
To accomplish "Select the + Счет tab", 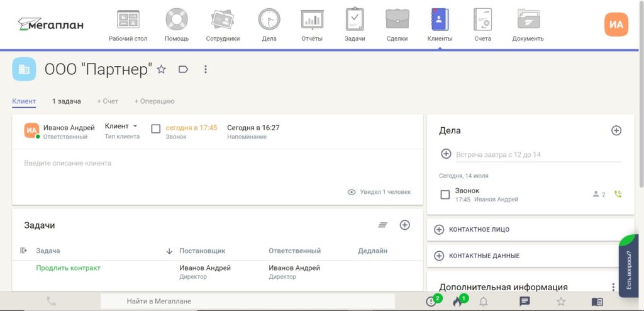I will pos(108,101).
